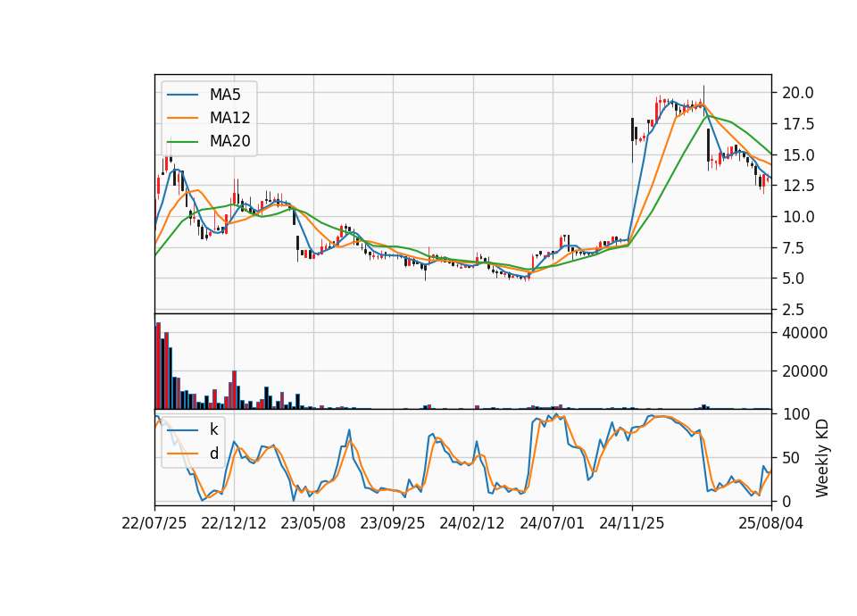The width and height of the screenshot is (857, 616).
Task: Click the 22/07/25 date label
Action: [154, 523]
